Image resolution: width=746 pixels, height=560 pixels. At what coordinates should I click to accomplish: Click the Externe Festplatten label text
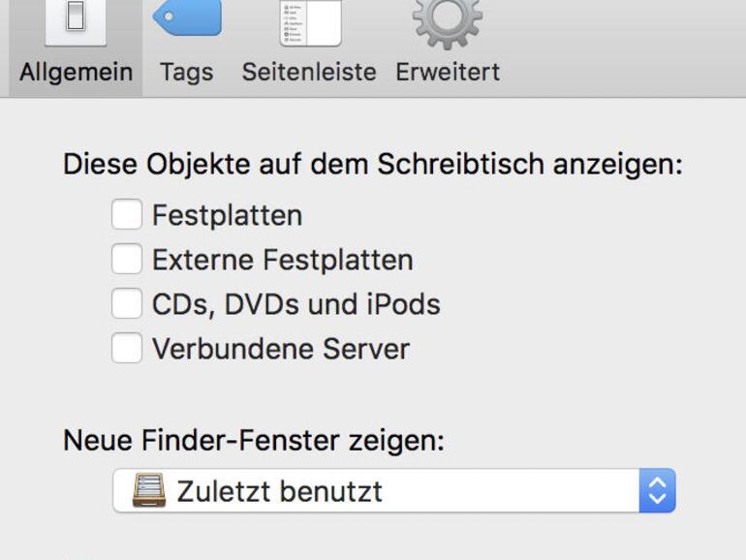click(282, 260)
